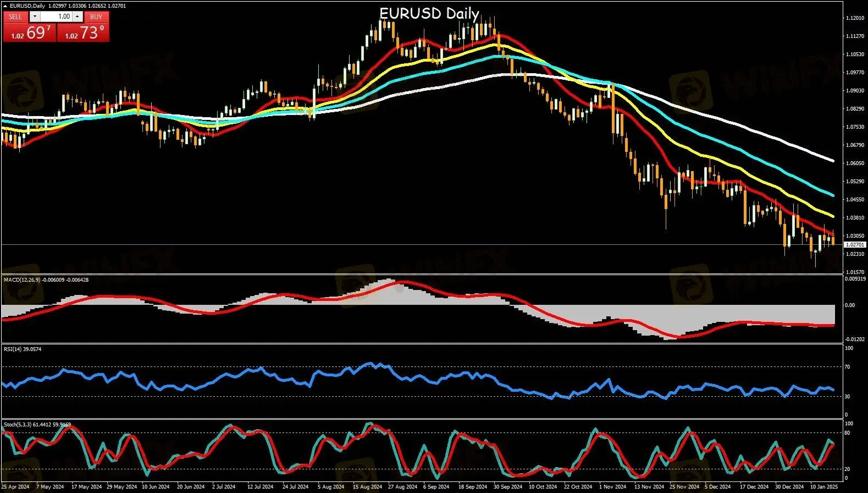
Task: Select the white moving average line end
Action: (833, 161)
